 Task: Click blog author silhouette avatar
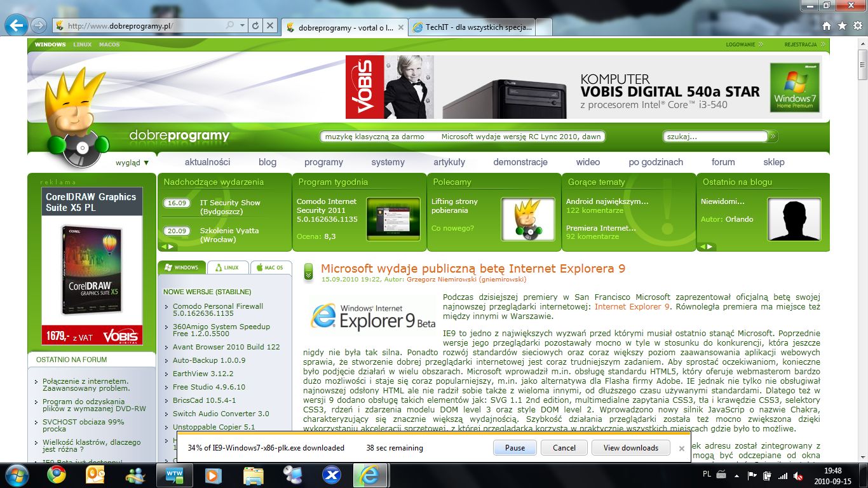click(x=794, y=219)
